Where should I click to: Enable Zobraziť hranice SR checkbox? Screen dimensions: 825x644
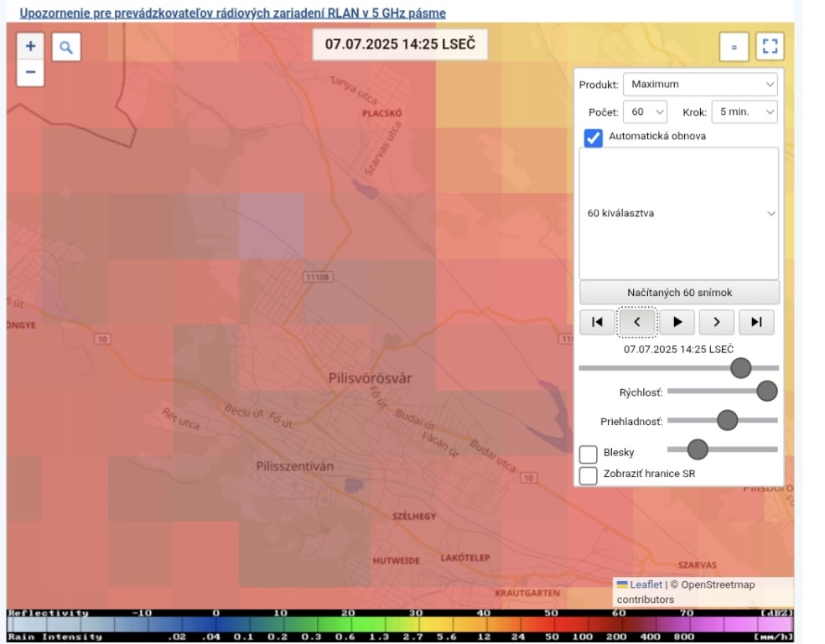589,475
